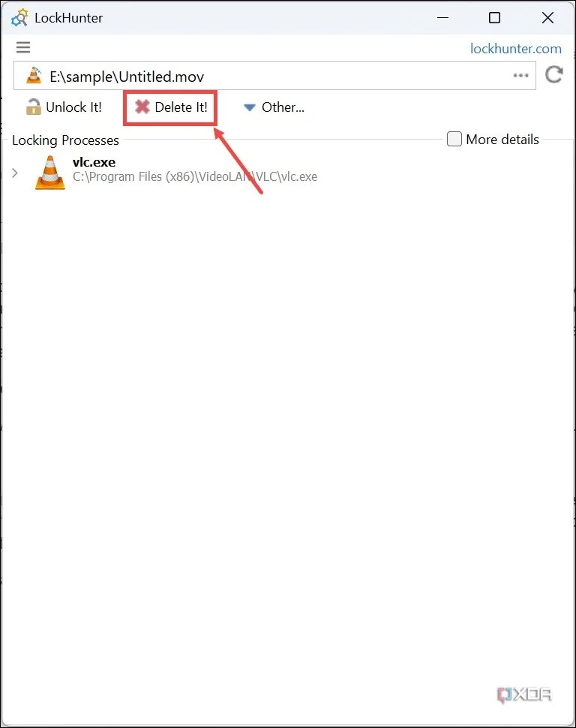Click the LockHunter logo in title bar

19,18
